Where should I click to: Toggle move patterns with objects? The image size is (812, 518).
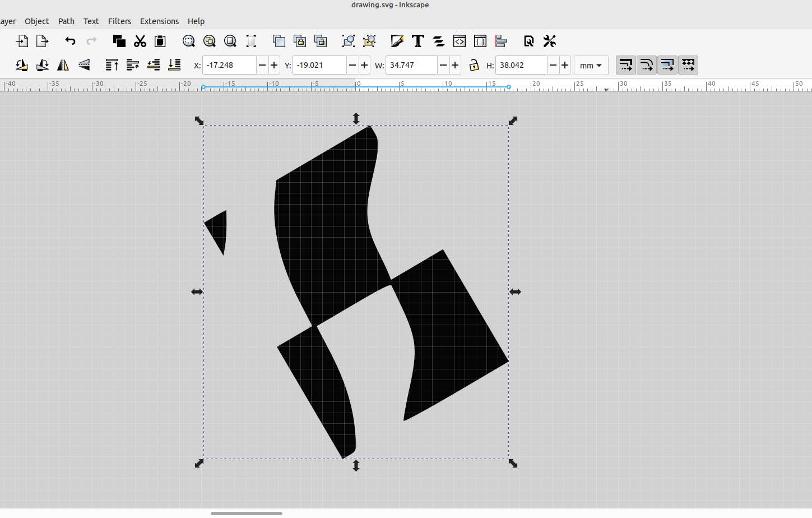tap(688, 65)
